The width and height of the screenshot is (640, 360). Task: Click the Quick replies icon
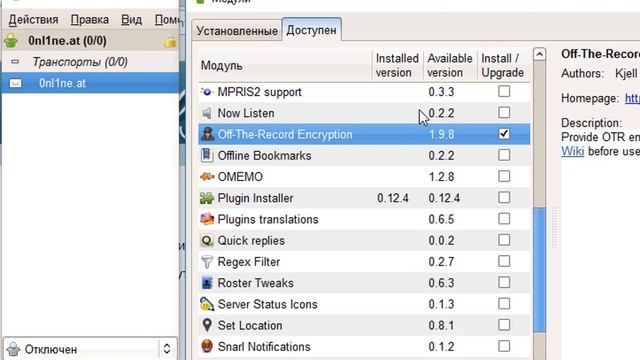(x=207, y=240)
